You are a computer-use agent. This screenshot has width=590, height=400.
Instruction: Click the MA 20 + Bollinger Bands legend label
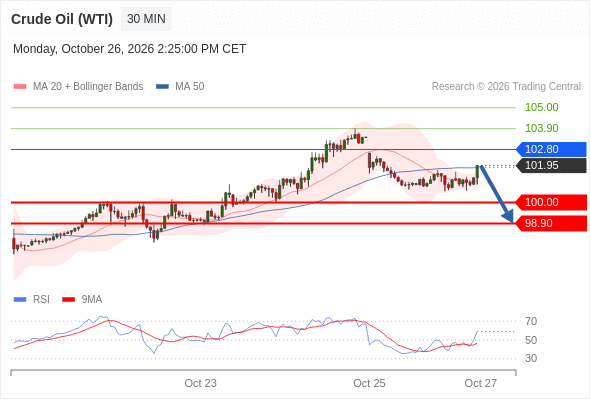coord(88,87)
